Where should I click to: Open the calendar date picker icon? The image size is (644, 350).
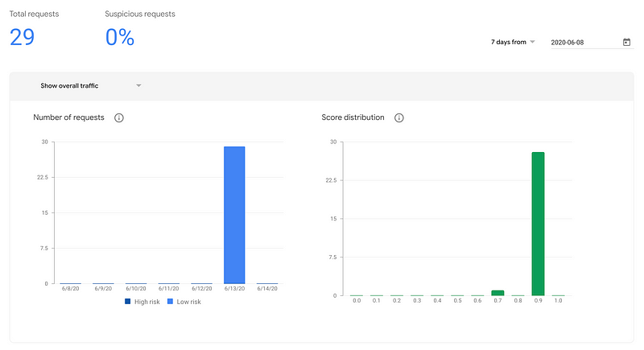point(626,42)
